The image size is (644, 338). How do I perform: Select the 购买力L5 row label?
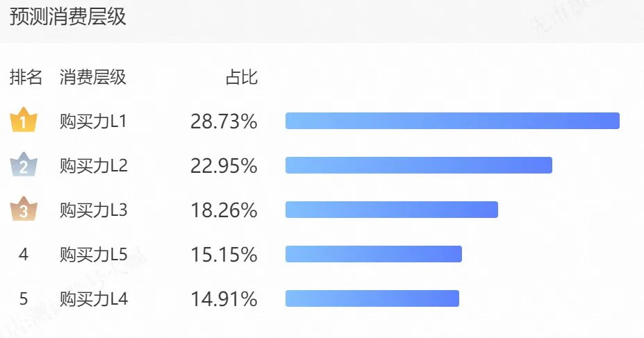tap(94, 254)
